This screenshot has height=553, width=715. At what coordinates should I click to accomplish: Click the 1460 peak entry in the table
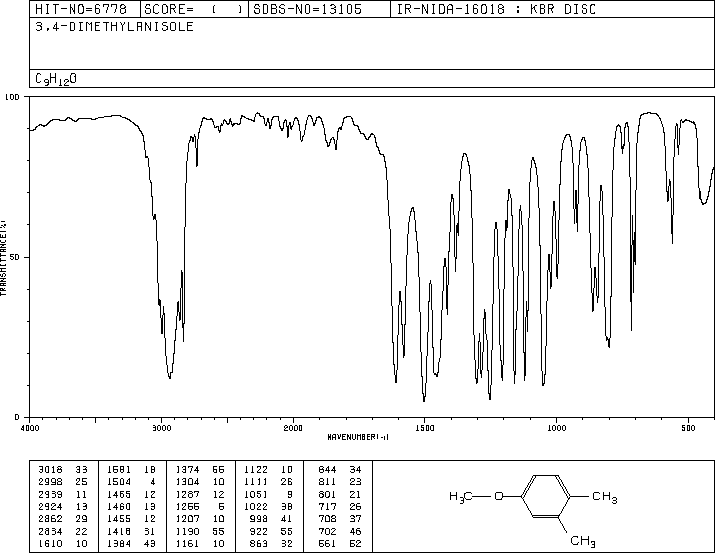[x=131, y=506]
